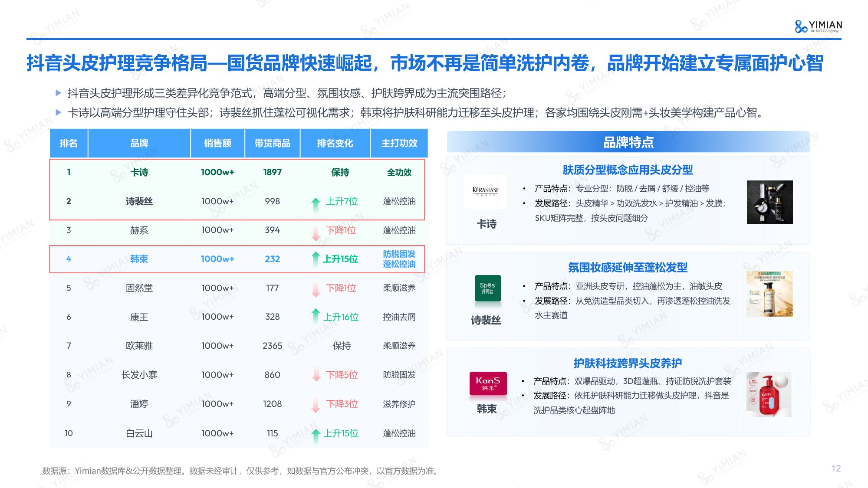Click the 长发小寨 brand cell
Image resolution: width=868 pixels, height=488 pixels.
tap(139, 375)
